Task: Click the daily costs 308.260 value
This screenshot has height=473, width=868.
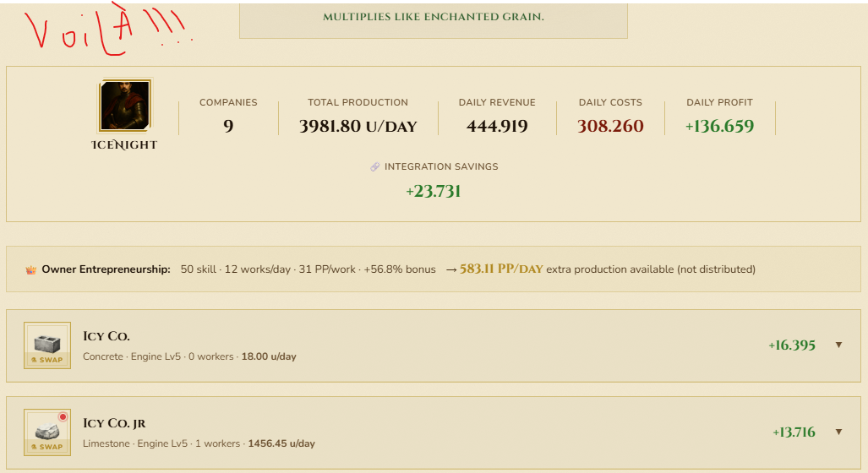Action: point(610,126)
